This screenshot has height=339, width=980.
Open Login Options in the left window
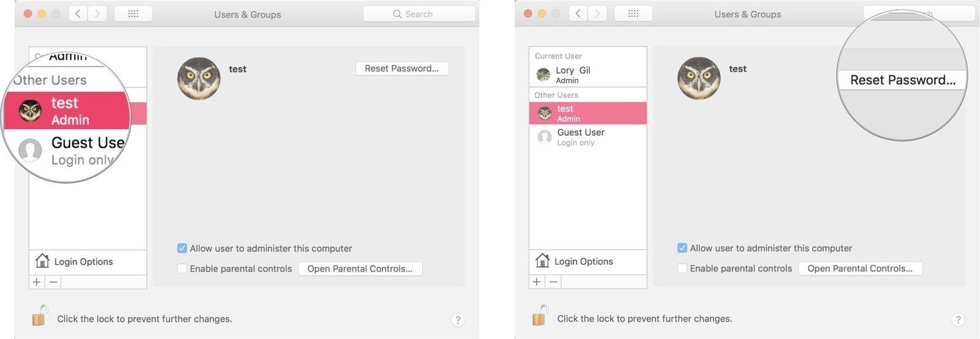point(83,262)
